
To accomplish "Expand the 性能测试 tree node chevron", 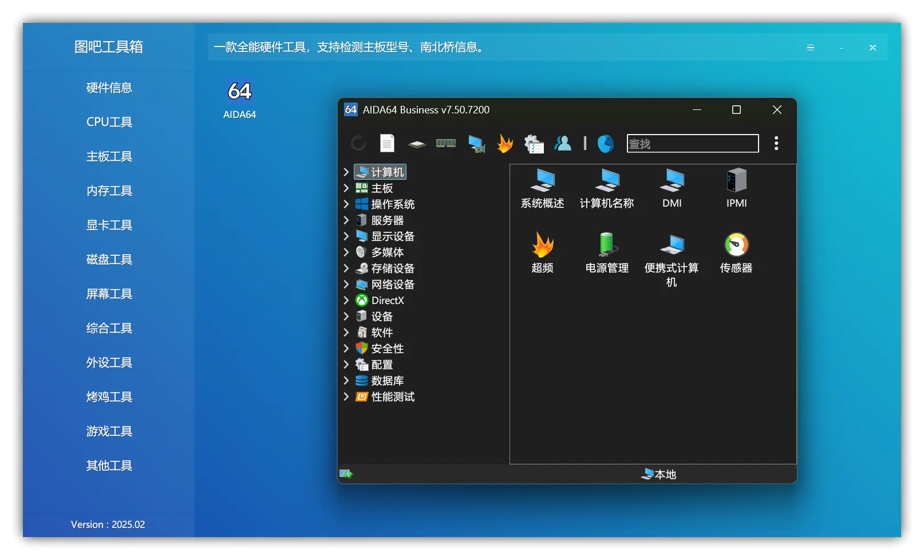I will 346,396.
